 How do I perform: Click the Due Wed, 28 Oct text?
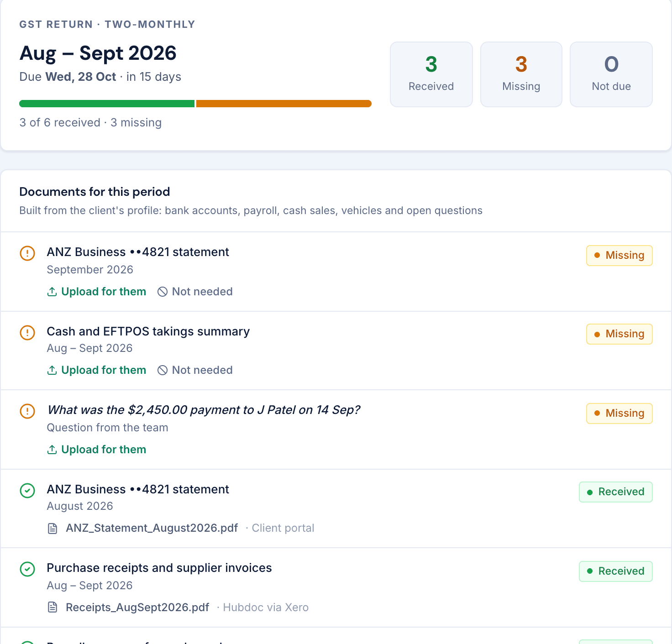pyautogui.click(x=68, y=77)
